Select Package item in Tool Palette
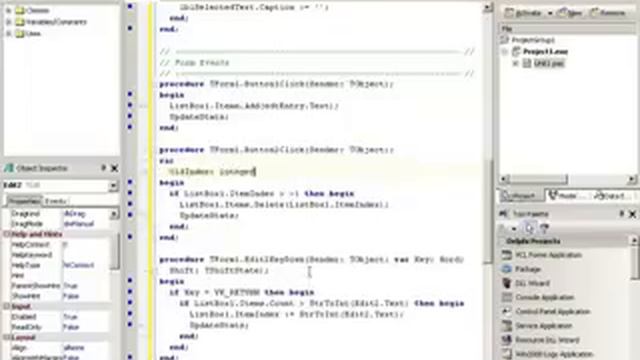Screen dimensions: 640x360 (x=527, y=269)
